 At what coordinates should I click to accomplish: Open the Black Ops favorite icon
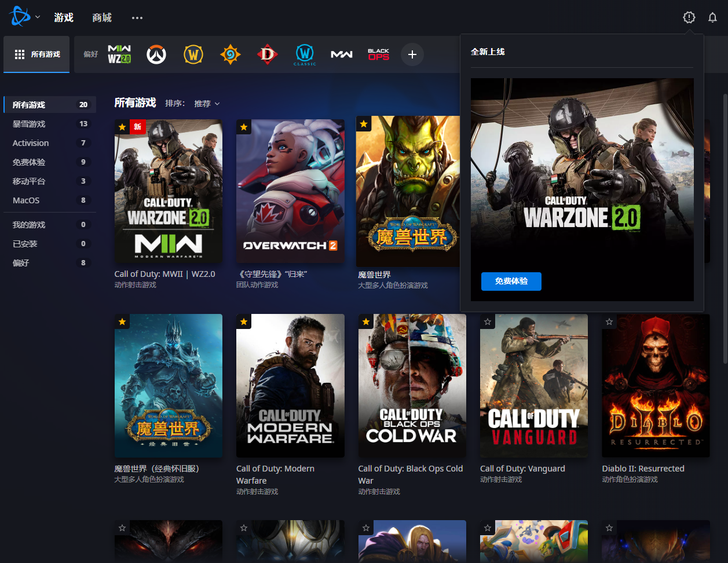click(379, 54)
